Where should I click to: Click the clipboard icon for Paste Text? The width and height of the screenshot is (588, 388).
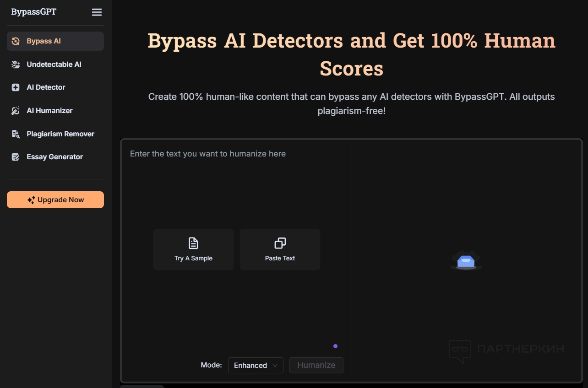pyautogui.click(x=280, y=243)
